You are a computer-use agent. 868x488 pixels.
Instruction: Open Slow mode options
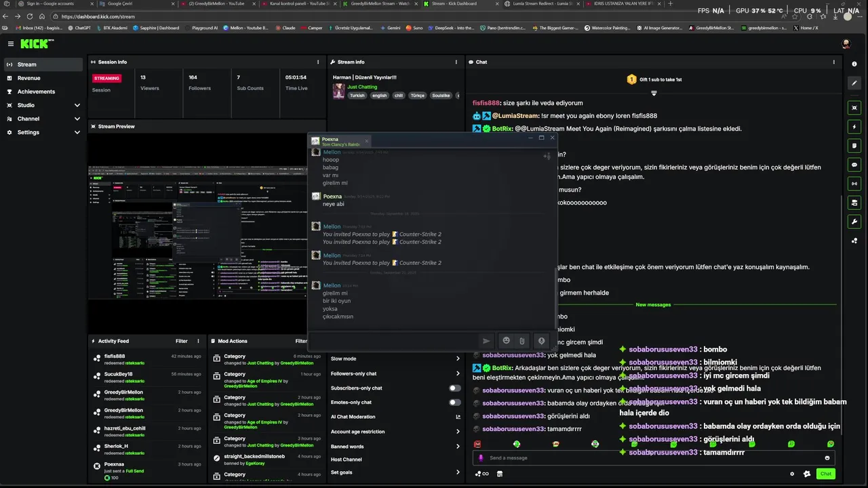(395, 359)
